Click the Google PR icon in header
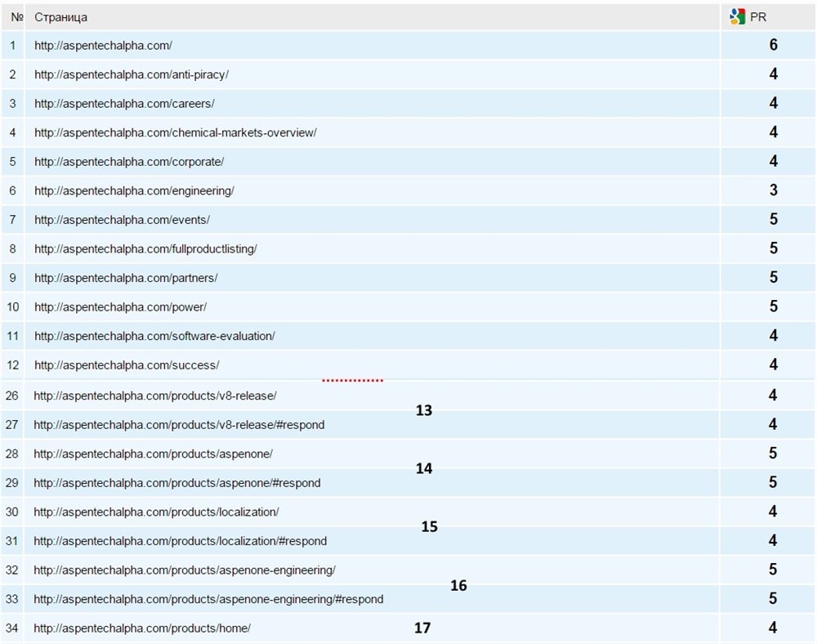This screenshot has height=644, width=817. coord(737,16)
